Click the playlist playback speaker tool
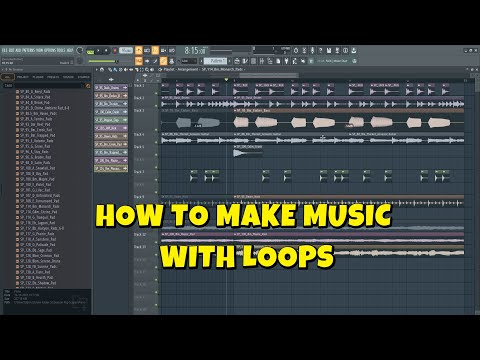 point(152,69)
